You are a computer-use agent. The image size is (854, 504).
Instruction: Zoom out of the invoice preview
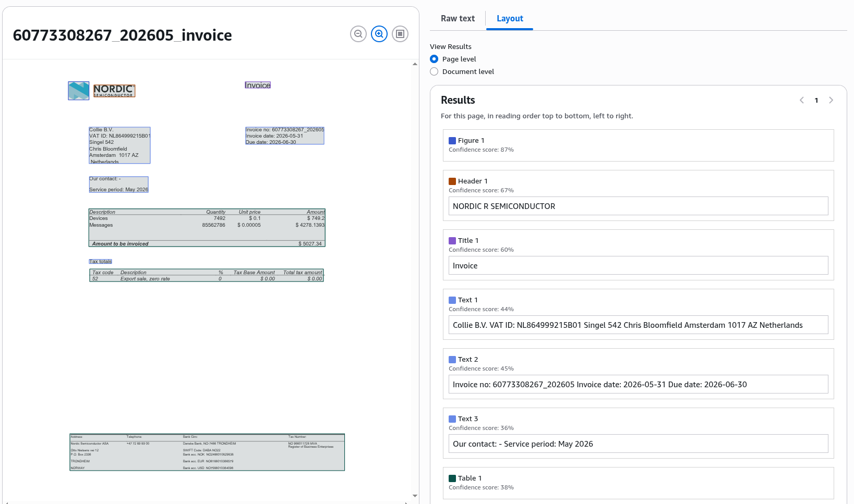coord(358,34)
